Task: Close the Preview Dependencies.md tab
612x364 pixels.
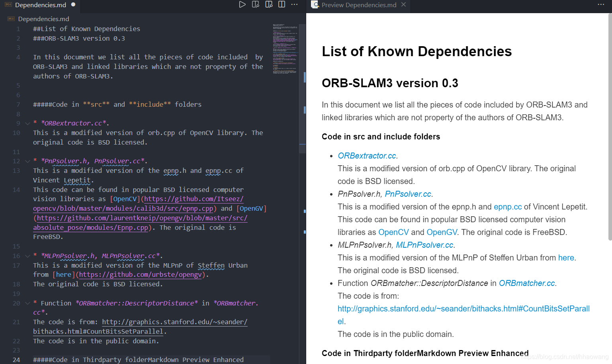Action: coord(404,5)
